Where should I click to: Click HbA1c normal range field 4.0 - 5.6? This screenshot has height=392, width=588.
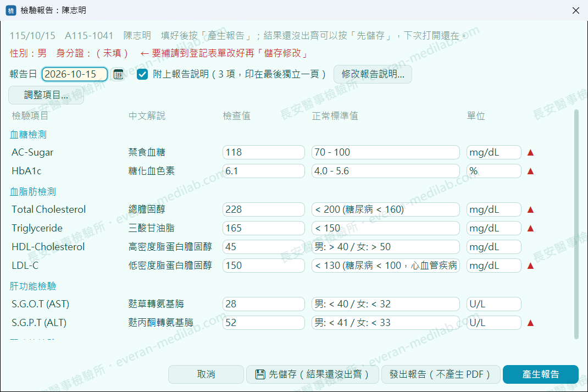pyautogui.click(x=386, y=171)
